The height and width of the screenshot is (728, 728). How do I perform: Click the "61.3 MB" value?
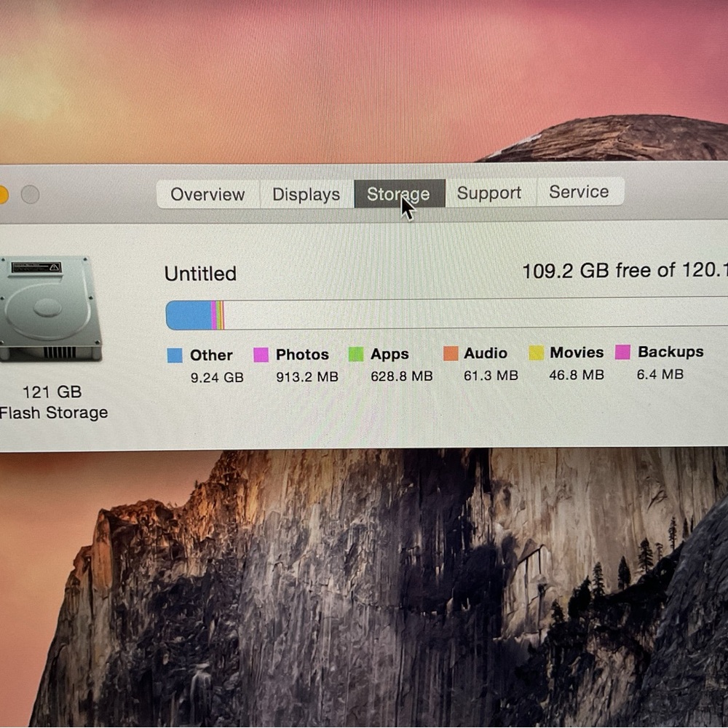pos(491,375)
